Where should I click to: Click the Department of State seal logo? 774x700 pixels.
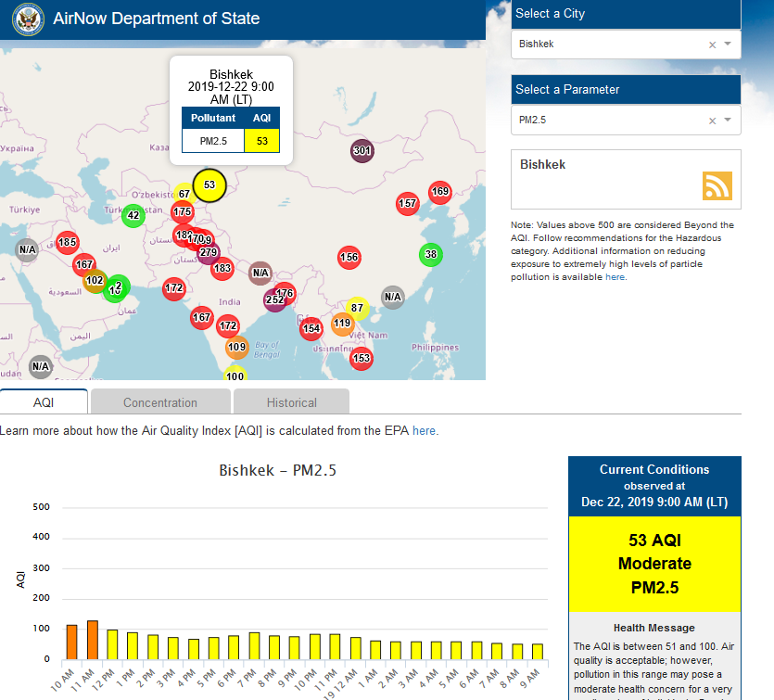tap(29, 19)
